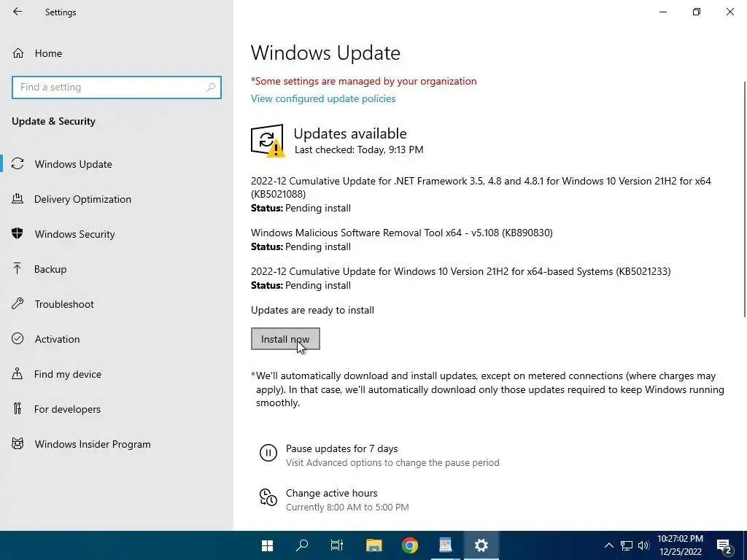Go back with the Settings back arrow
The image size is (747, 560).
tap(18, 12)
